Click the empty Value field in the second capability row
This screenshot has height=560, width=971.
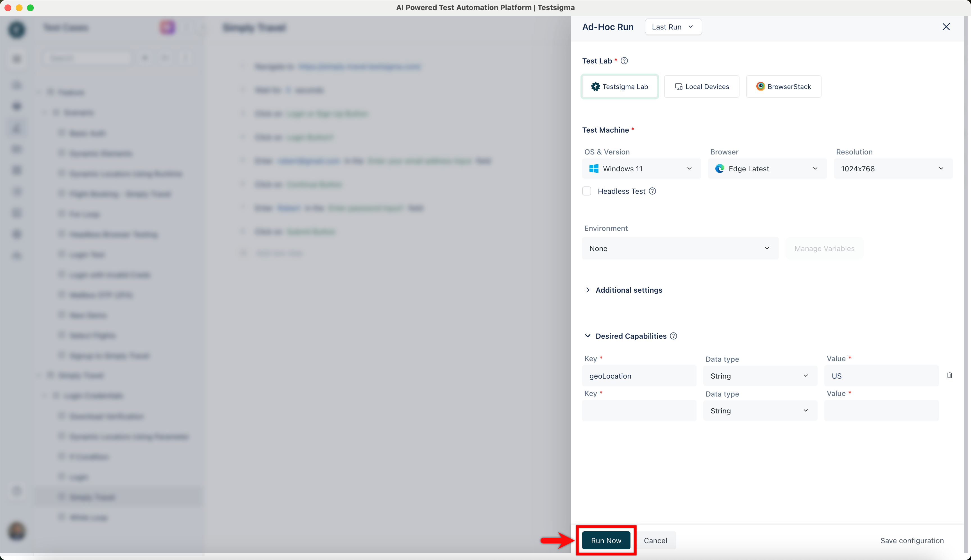(881, 411)
